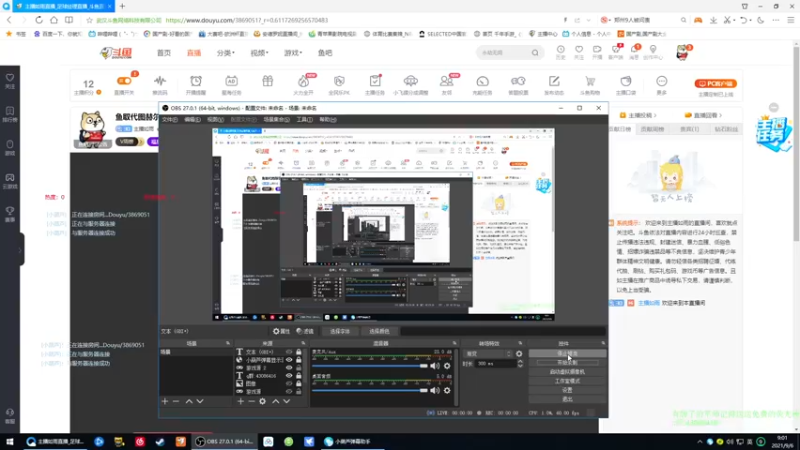Click 选择字体 button in OBS toolbar
Viewport: 800px width, 450px height.
pos(340,331)
